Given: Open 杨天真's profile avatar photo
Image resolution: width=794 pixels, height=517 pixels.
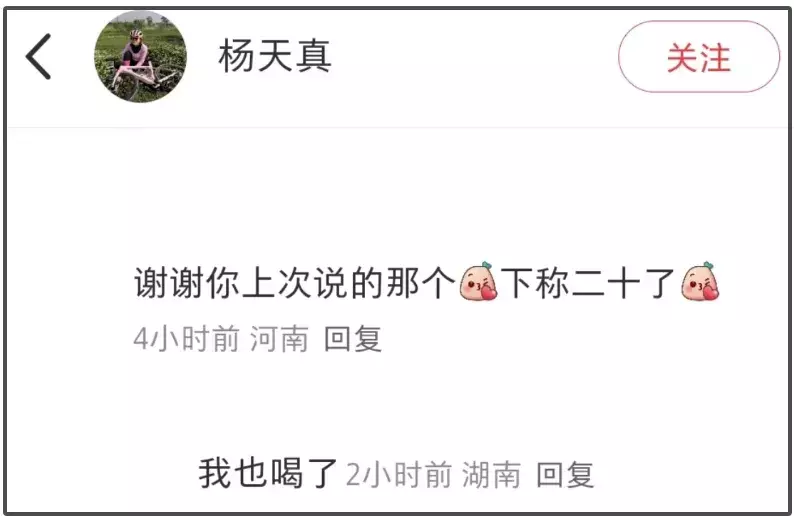Looking at the screenshot, I should [x=140, y=56].
